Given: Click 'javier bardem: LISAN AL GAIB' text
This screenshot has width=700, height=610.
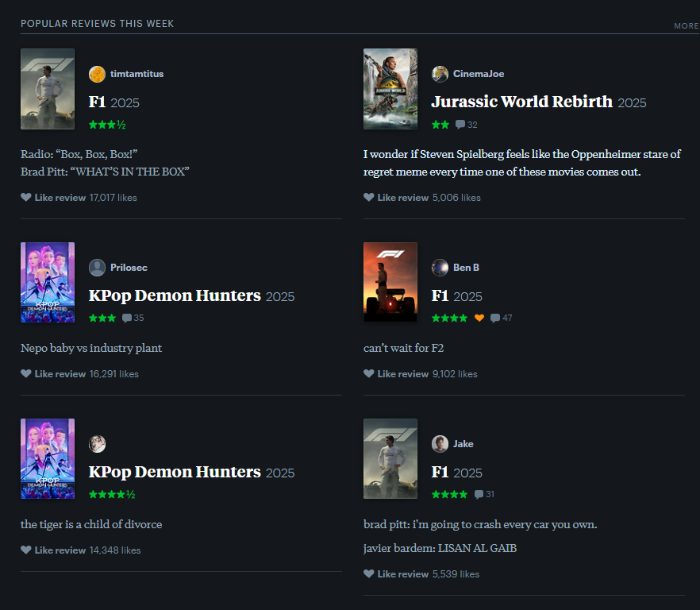Looking at the screenshot, I should 440,548.
